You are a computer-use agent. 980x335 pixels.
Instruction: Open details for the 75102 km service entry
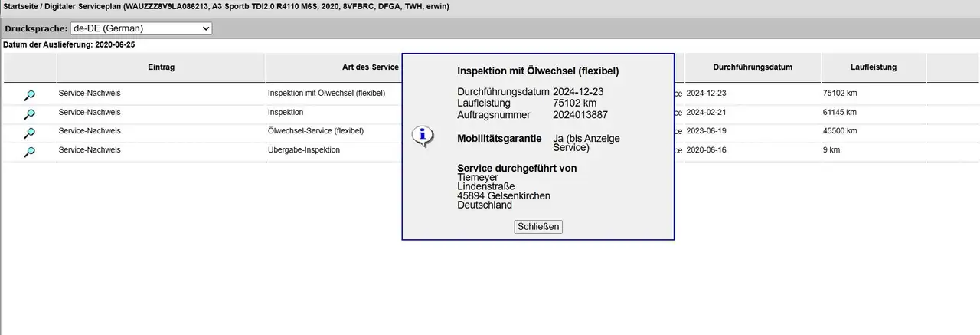click(x=29, y=95)
